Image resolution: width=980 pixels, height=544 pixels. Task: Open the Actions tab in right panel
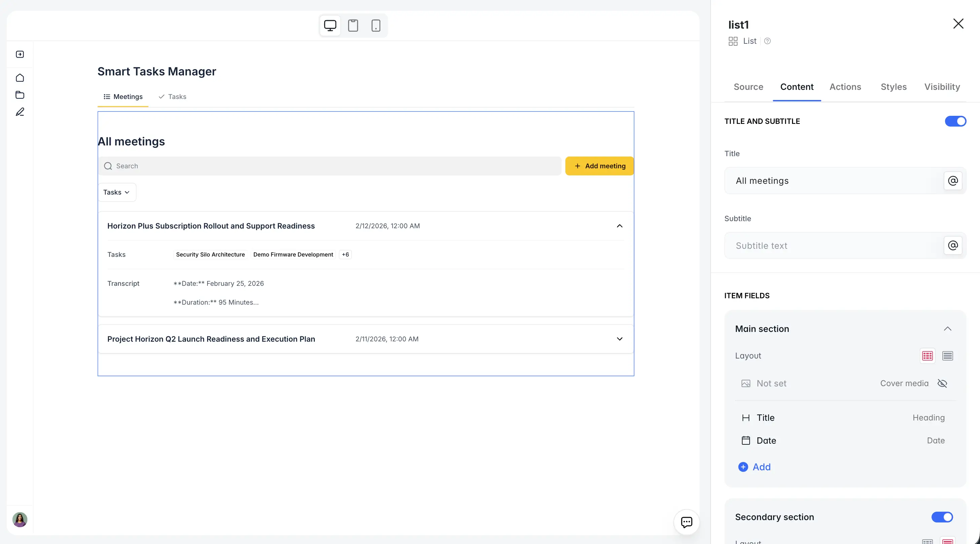coord(845,87)
